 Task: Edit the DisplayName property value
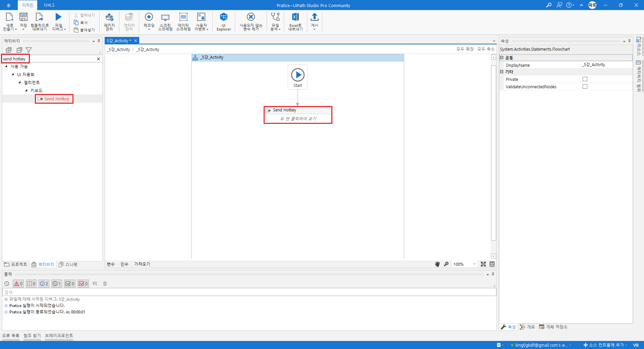coord(606,65)
